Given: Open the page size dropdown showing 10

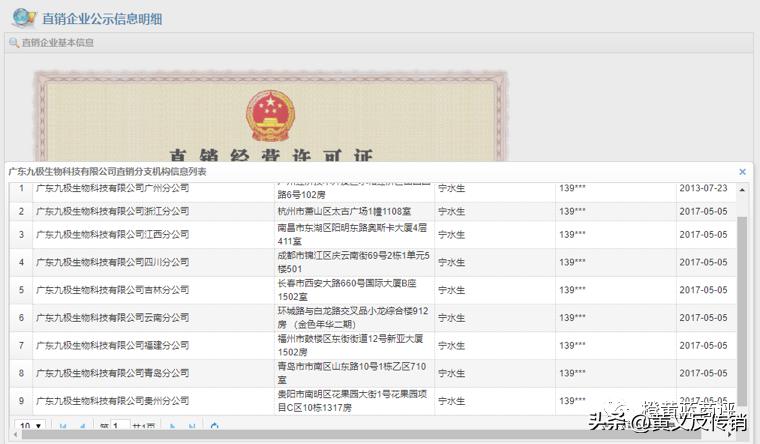Looking at the screenshot, I should point(31,426).
